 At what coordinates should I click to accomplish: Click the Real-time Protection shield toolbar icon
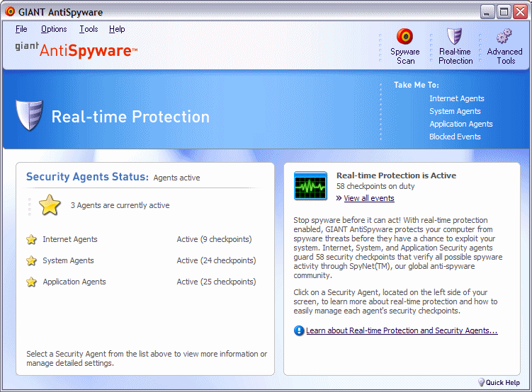[454, 36]
